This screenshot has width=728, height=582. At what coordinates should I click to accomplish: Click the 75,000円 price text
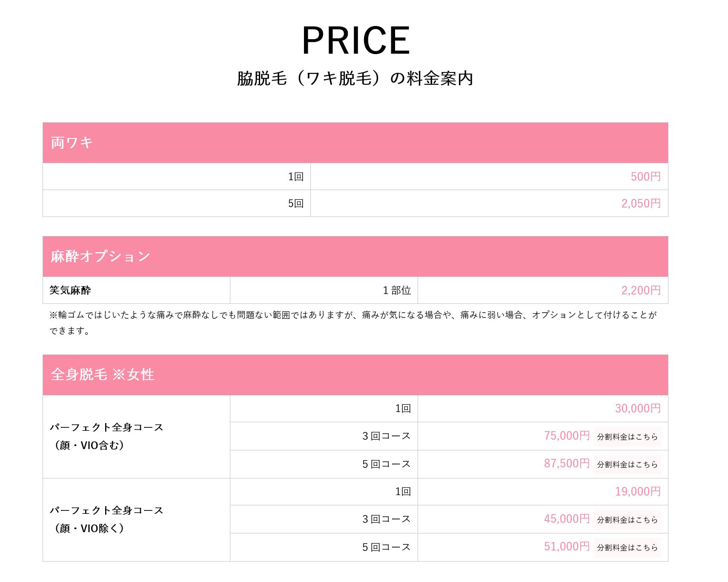click(567, 436)
